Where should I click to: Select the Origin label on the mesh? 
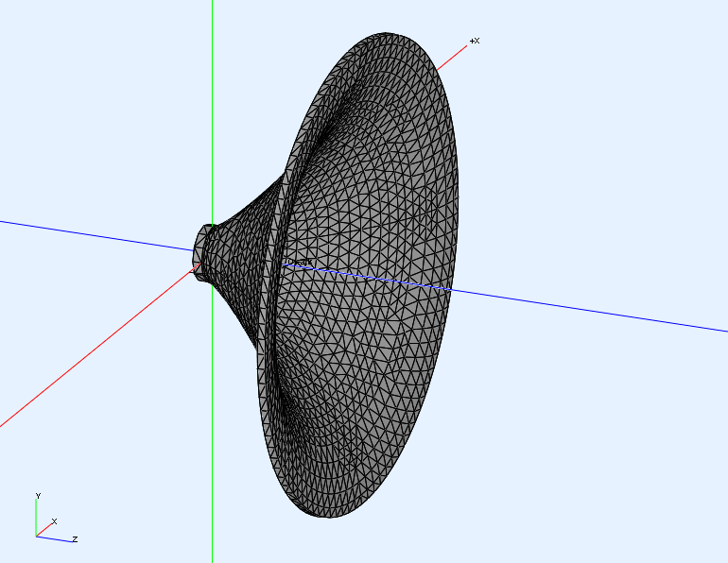pos(299,262)
